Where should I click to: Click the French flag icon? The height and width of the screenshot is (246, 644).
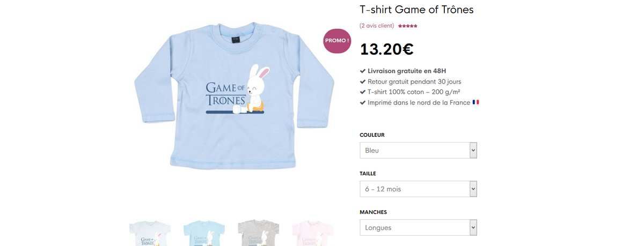click(x=475, y=102)
